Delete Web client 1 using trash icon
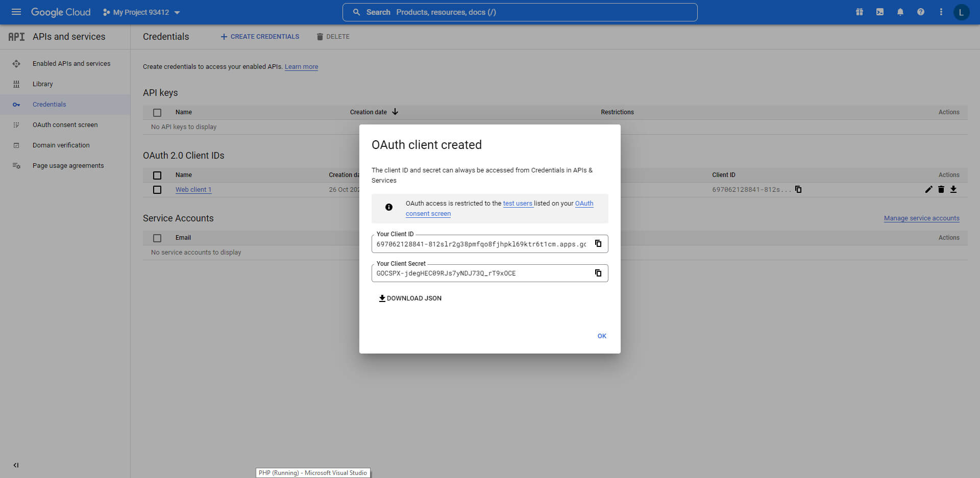The width and height of the screenshot is (980, 478). click(941, 189)
